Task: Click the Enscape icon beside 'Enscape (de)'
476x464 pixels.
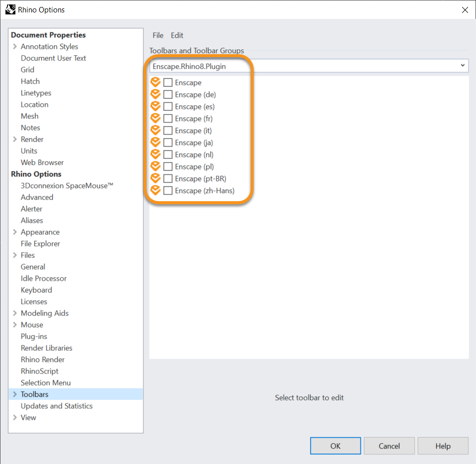Action: tap(155, 94)
